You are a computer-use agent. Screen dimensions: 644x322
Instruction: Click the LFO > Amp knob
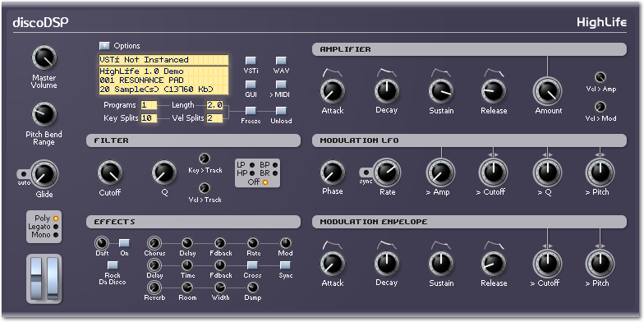point(441,172)
